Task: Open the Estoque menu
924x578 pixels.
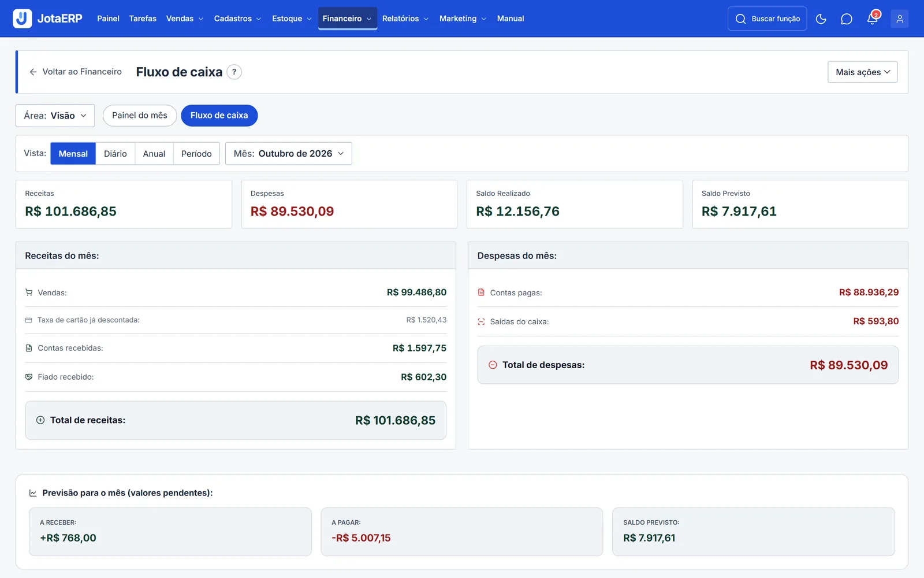Action: pyautogui.click(x=292, y=18)
